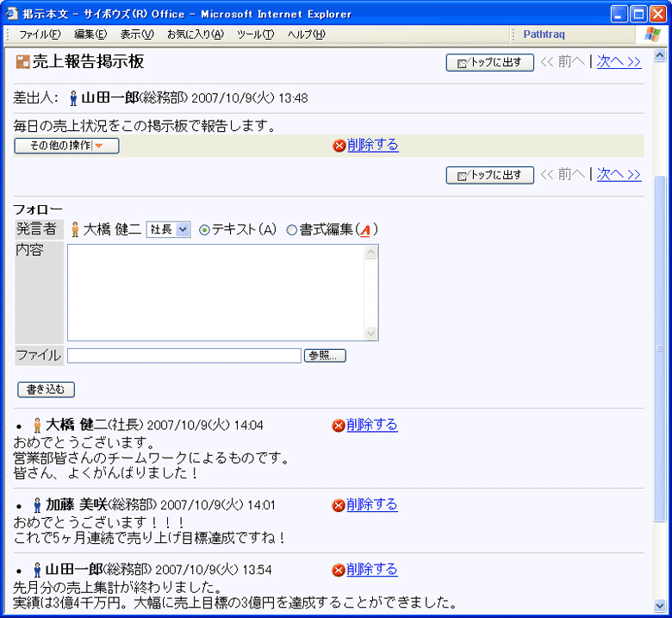The image size is (672, 618).
Task: Click the bulletin board icon beside 売上報告掲示板
Action: (22, 62)
